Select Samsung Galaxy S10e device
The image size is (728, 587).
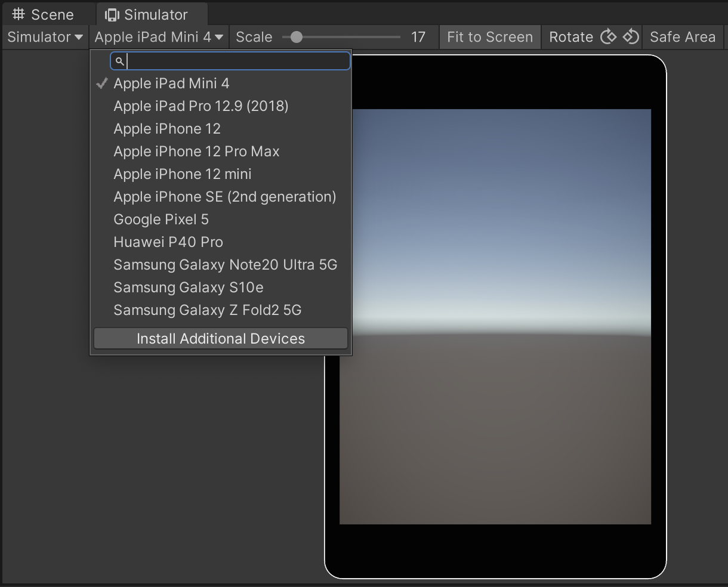tap(221, 288)
